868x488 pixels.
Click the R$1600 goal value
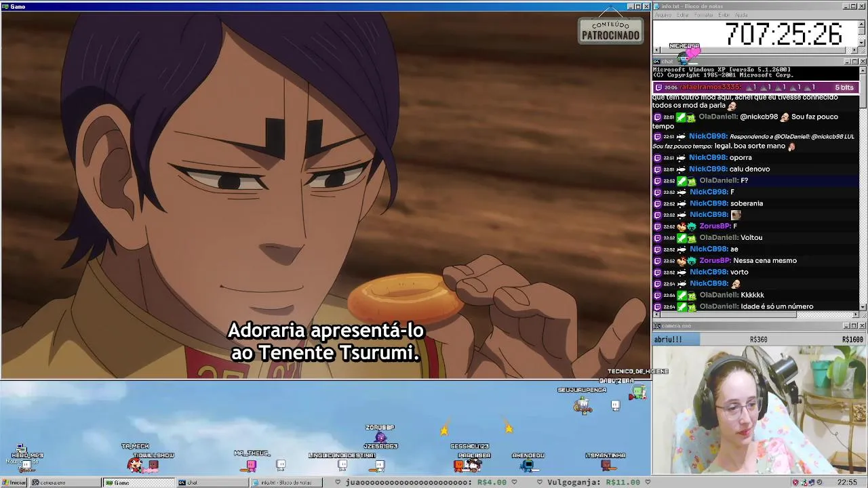[853, 340]
